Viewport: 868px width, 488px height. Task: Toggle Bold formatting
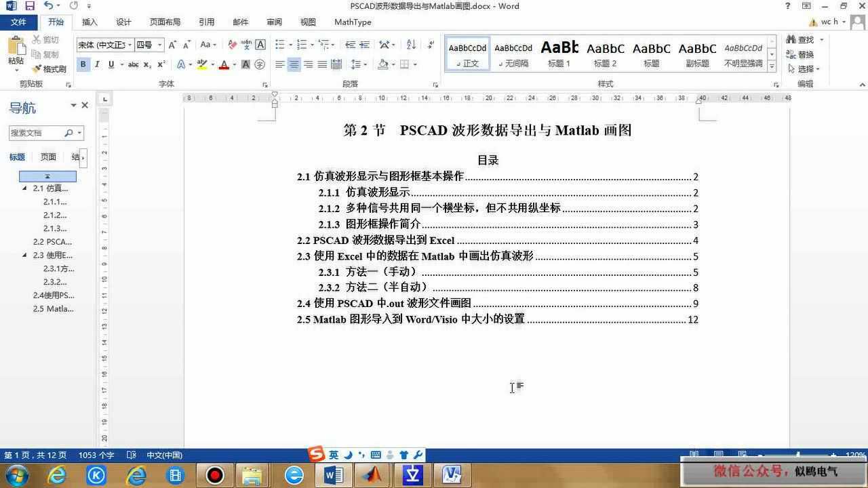pyautogui.click(x=83, y=64)
